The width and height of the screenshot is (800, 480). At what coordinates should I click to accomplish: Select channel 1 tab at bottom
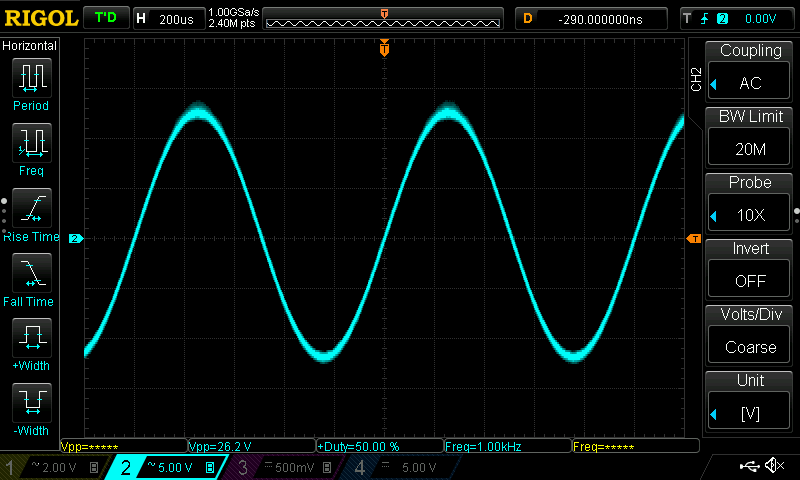(53, 467)
